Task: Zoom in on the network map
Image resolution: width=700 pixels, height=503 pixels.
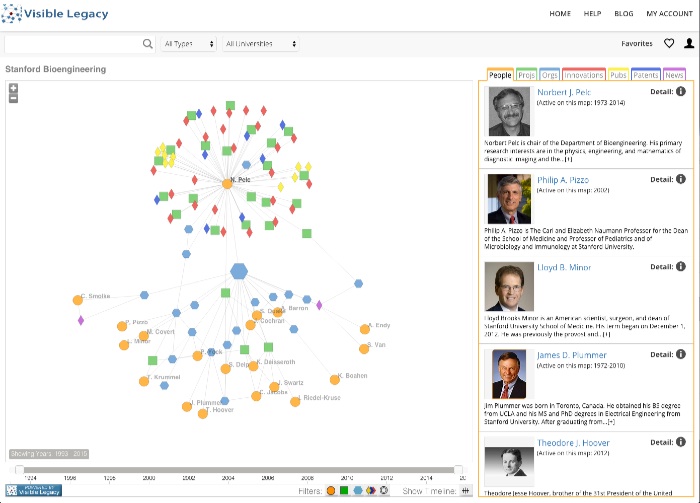Action: coord(13,88)
